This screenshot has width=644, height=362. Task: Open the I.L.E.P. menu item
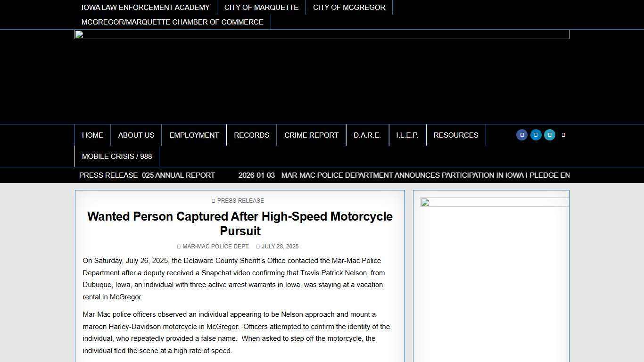coord(407,135)
